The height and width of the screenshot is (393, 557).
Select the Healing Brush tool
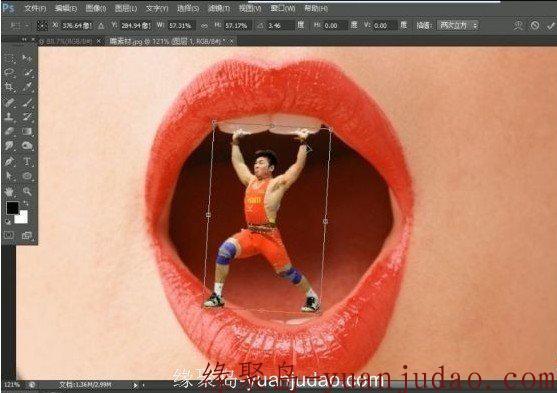click(10, 102)
